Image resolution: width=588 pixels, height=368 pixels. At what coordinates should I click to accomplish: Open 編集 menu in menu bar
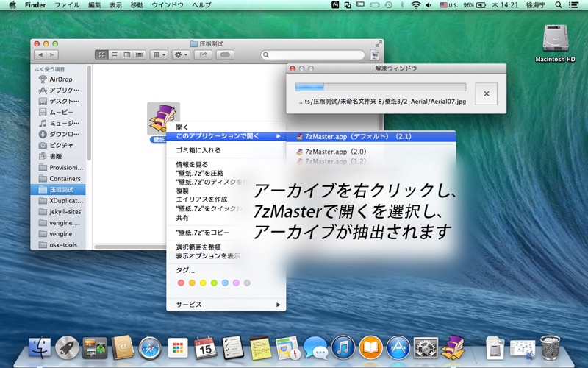click(95, 5)
